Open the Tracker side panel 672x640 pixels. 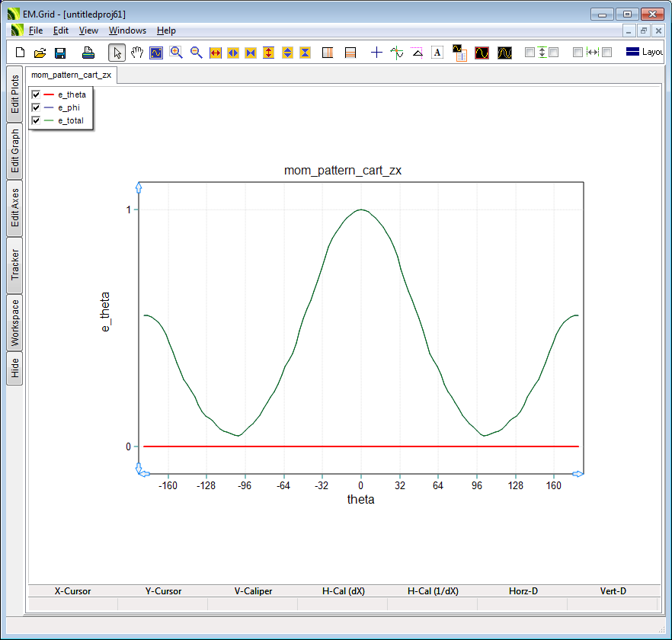(x=14, y=265)
